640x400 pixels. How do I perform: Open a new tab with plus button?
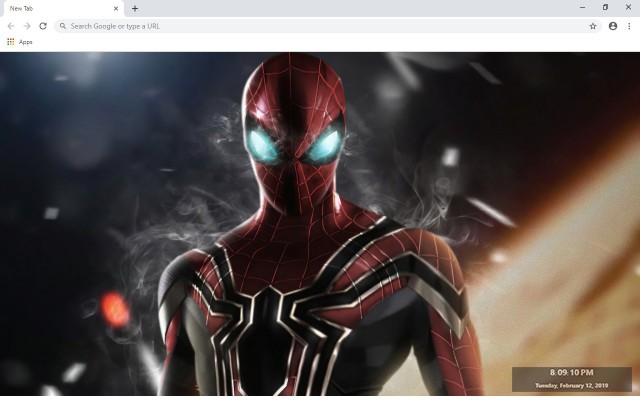[x=135, y=8]
